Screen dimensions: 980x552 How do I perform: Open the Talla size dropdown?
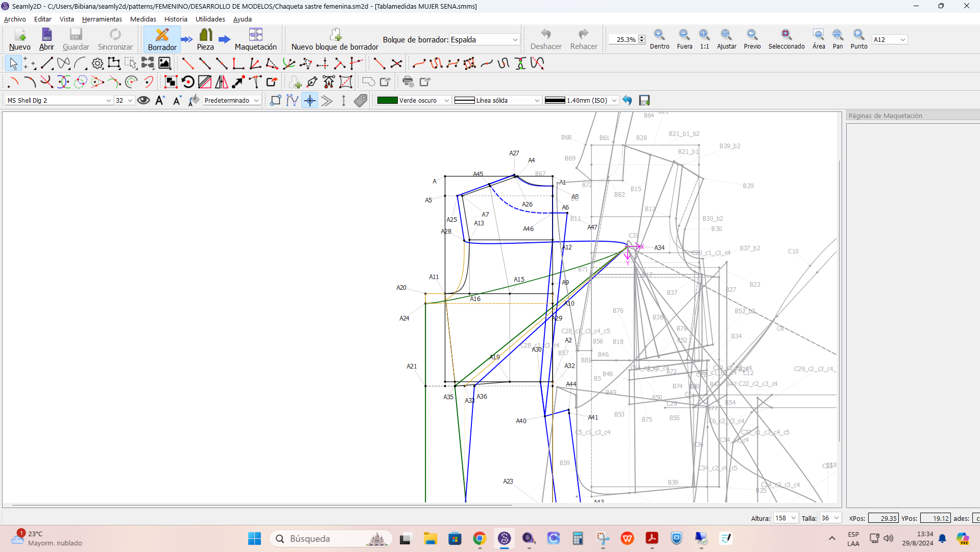830,518
